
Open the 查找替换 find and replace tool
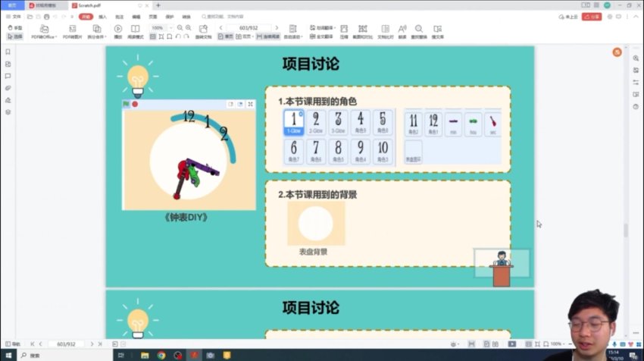(419, 32)
